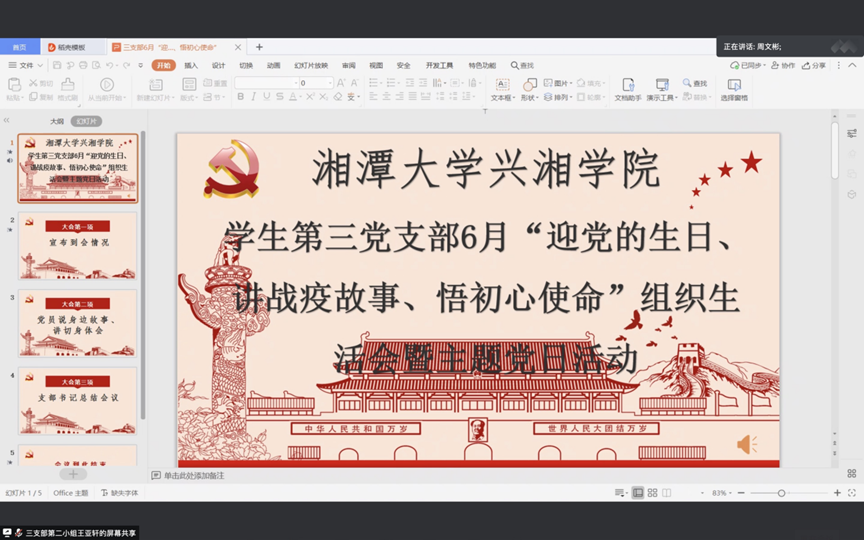
Task: Open the Animation (动画) ribbon tab
Action: [273, 65]
